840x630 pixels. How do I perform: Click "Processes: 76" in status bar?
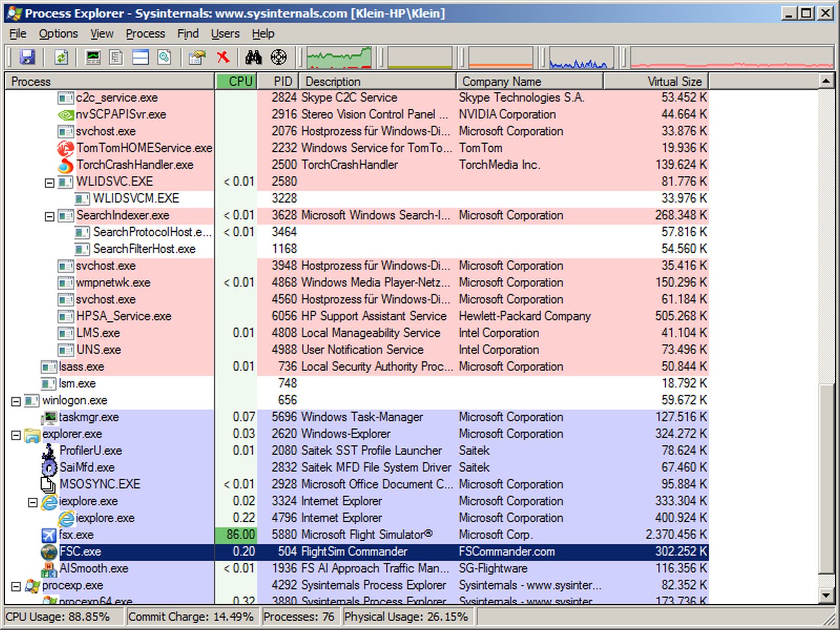(x=299, y=617)
